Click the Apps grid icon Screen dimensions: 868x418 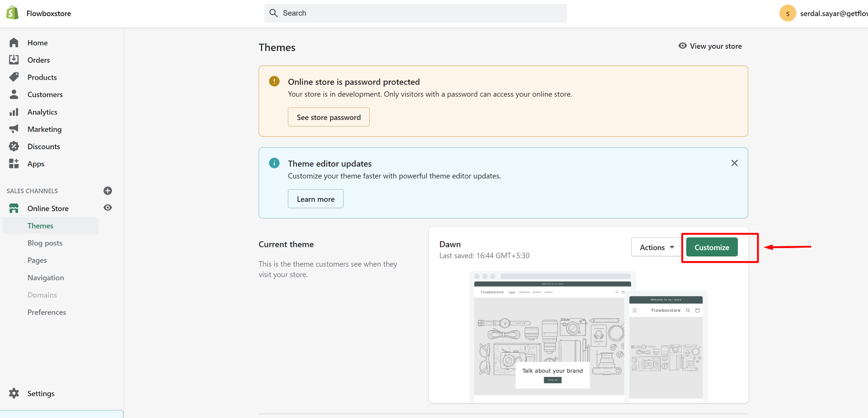14,164
